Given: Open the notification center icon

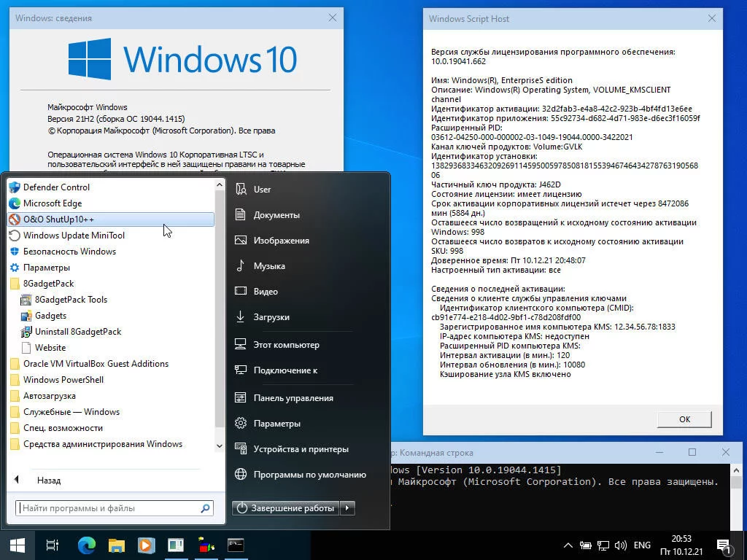Looking at the screenshot, I should tap(724, 545).
